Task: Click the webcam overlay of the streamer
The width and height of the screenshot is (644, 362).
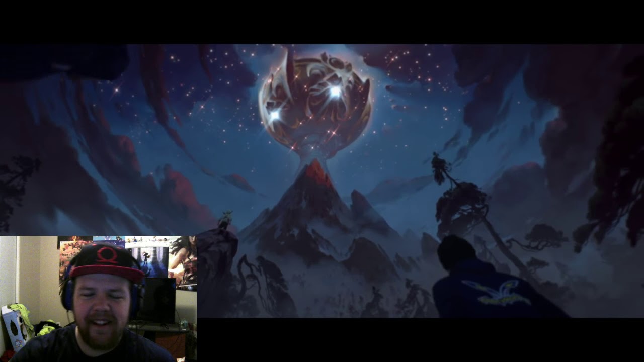Action: pyautogui.click(x=98, y=299)
